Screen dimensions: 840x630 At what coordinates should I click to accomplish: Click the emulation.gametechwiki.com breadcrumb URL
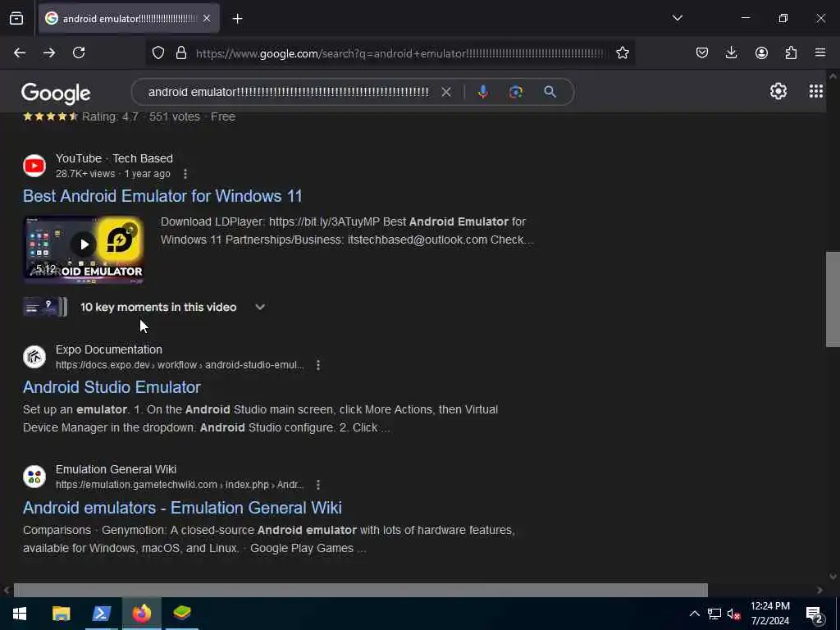click(180, 485)
